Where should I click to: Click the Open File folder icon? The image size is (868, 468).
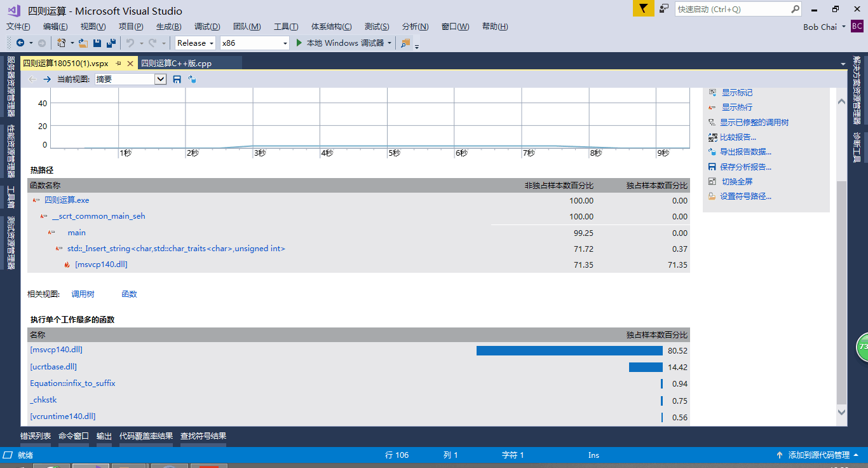click(x=83, y=43)
